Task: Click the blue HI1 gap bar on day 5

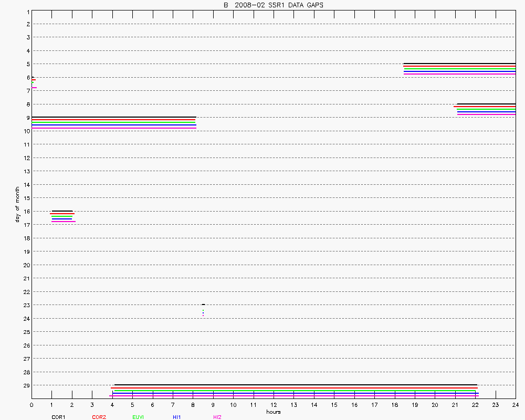Action: click(459, 71)
